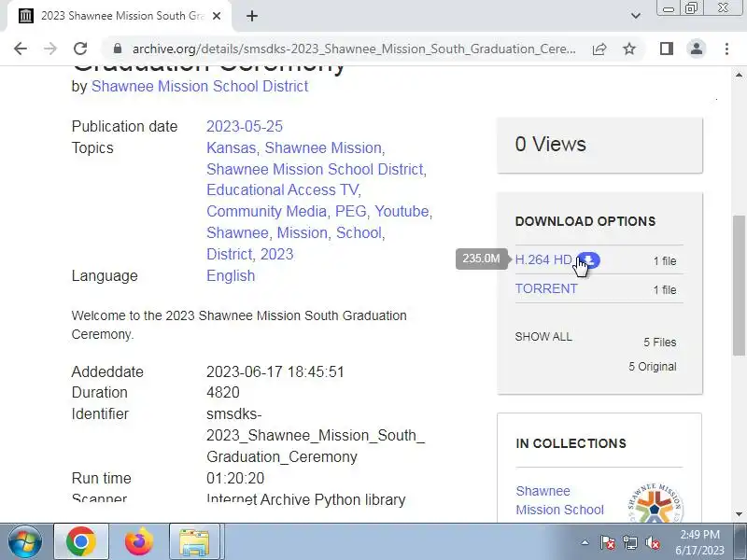The image size is (747, 560).
Task: Open the District topic link
Action: pos(229,254)
